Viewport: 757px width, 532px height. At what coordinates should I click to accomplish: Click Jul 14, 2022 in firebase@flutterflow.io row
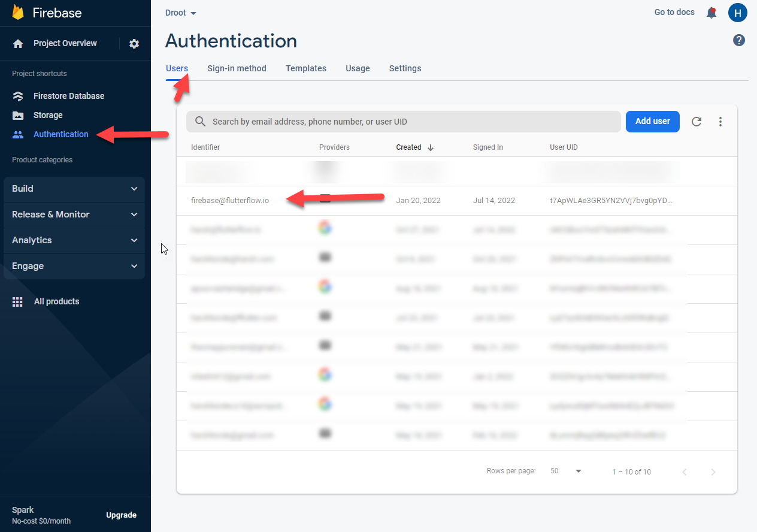[494, 201]
